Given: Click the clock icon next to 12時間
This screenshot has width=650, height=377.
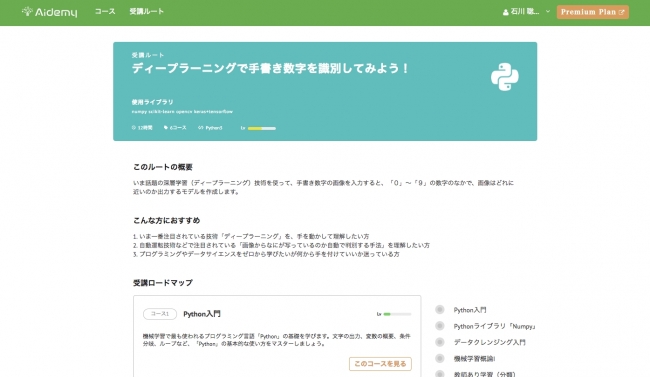Looking at the screenshot, I should point(134,128).
